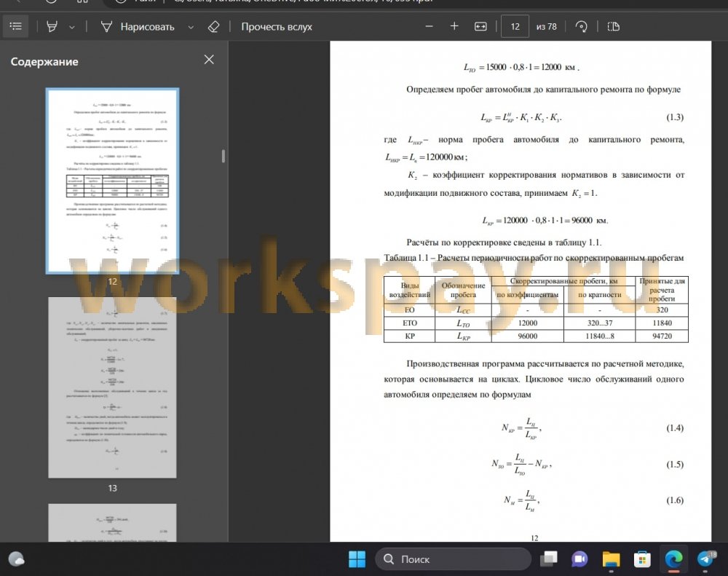Toggle the table of contents sidebar
The height and width of the screenshot is (576, 728).
16,26
